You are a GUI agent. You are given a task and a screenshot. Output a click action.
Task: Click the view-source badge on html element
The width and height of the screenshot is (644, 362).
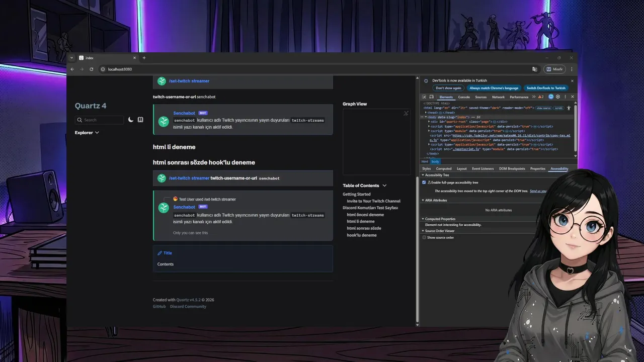click(x=543, y=108)
